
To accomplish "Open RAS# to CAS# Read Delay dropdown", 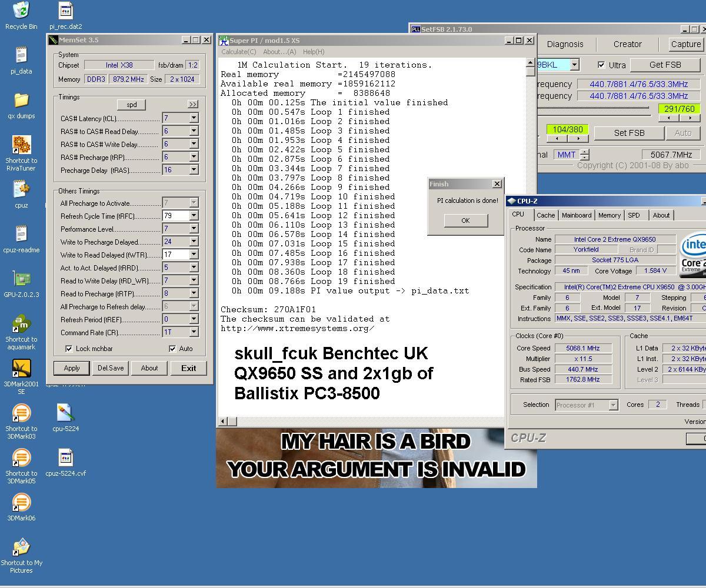I will tap(194, 131).
